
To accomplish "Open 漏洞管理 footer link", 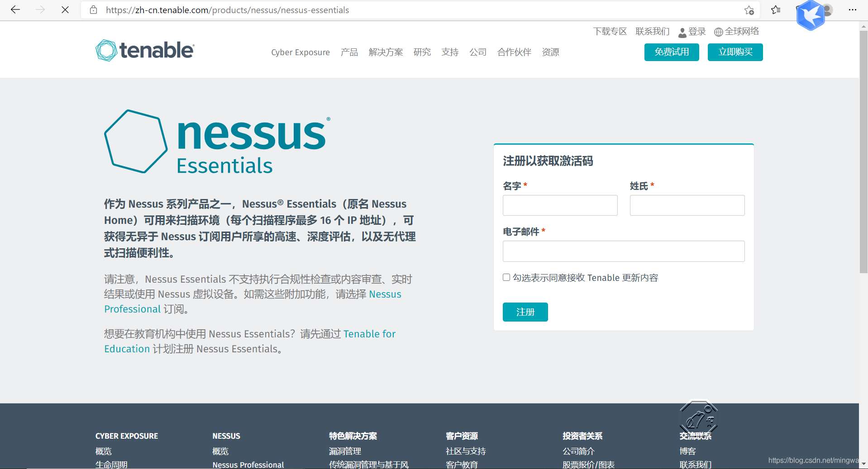I will point(345,451).
